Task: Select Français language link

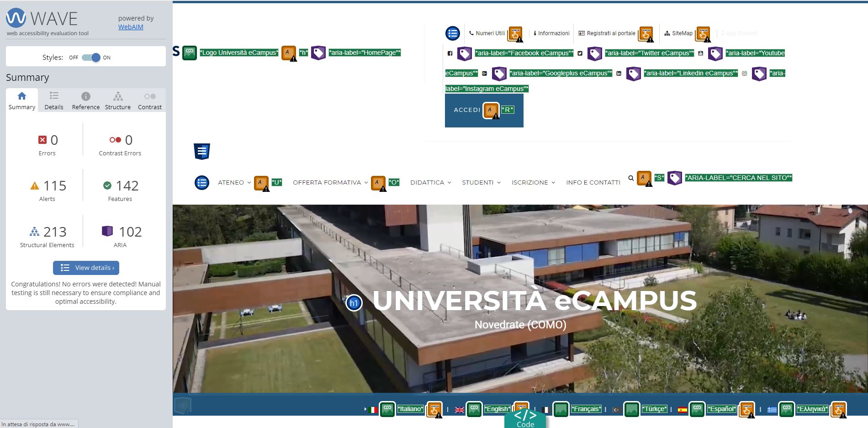Action: coord(586,409)
